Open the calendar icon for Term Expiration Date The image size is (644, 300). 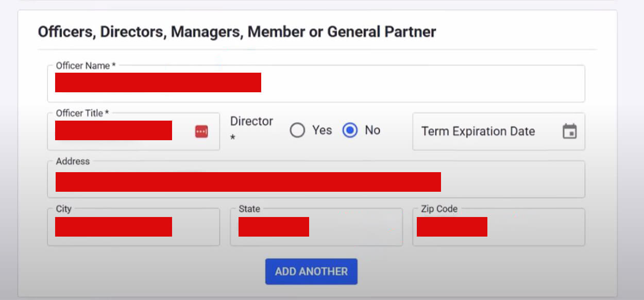[570, 131]
